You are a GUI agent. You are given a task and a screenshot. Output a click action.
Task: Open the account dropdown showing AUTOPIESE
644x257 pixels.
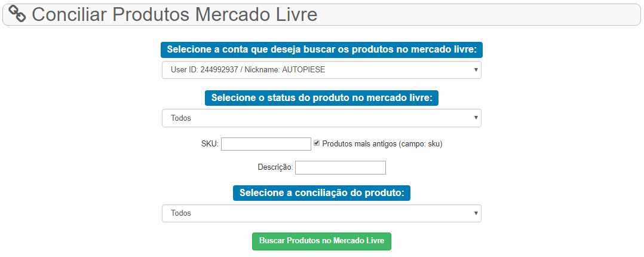pyautogui.click(x=321, y=70)
